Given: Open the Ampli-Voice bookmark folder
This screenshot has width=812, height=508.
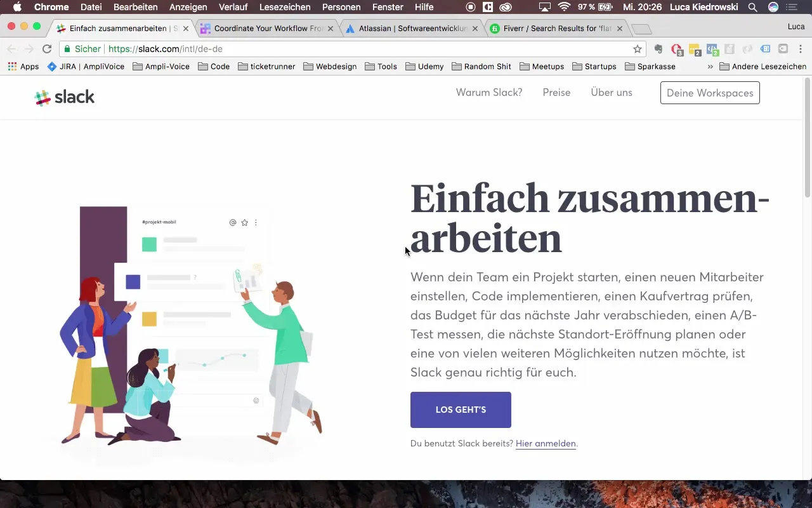Looking at the screenshot, I should (161, 66).
